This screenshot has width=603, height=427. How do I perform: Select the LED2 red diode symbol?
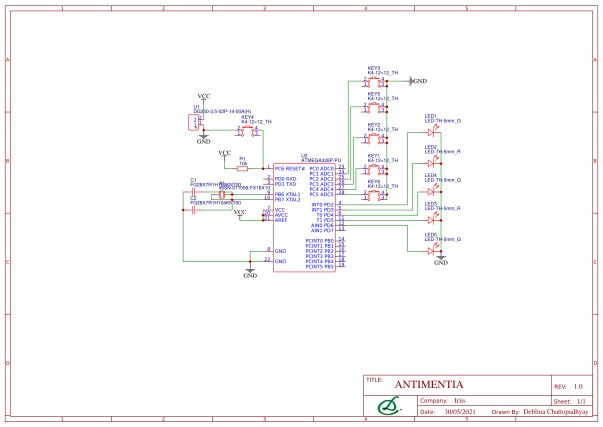[x=432, y=163]
